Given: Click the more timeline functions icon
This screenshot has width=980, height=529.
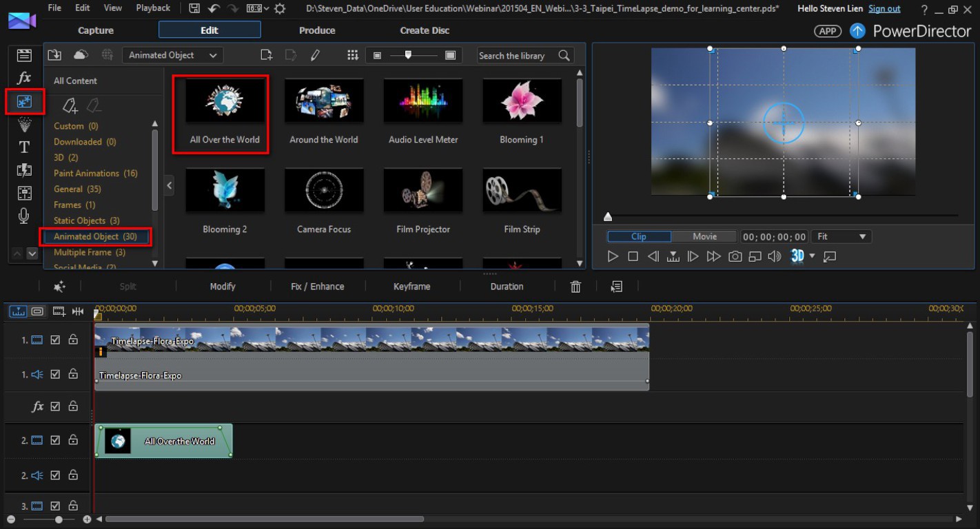Looking at the screenshot, I should point(617,287).
